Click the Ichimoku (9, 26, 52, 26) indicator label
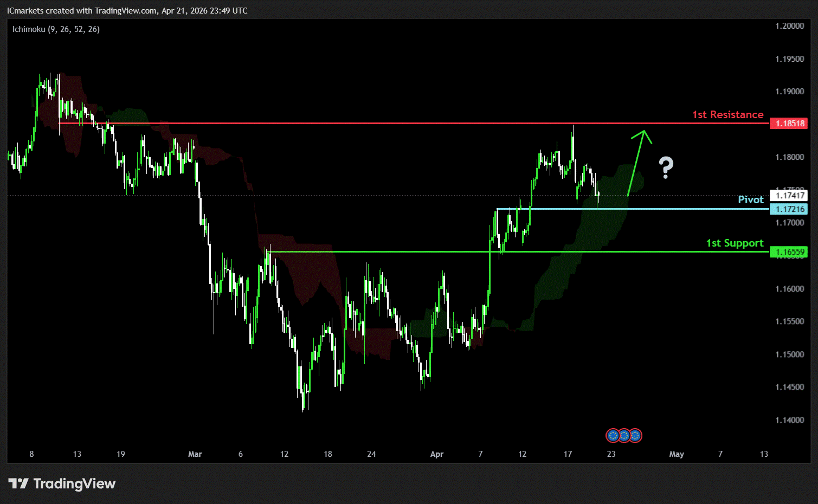This screenshot has height=504, width=818. click(56, 29)
